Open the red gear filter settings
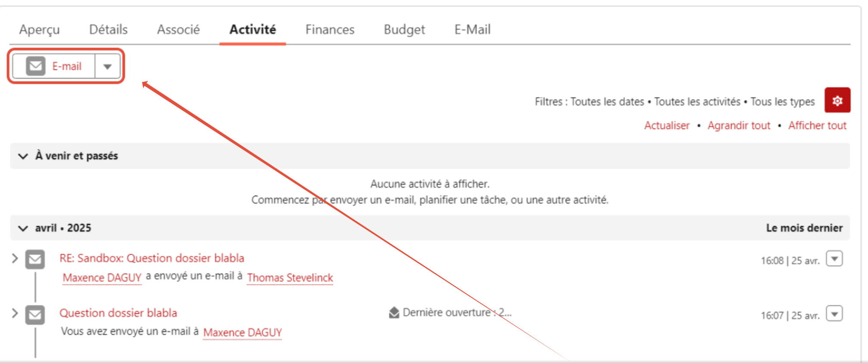This screenshot has width=868, height=363. click(x=837, y=100)
